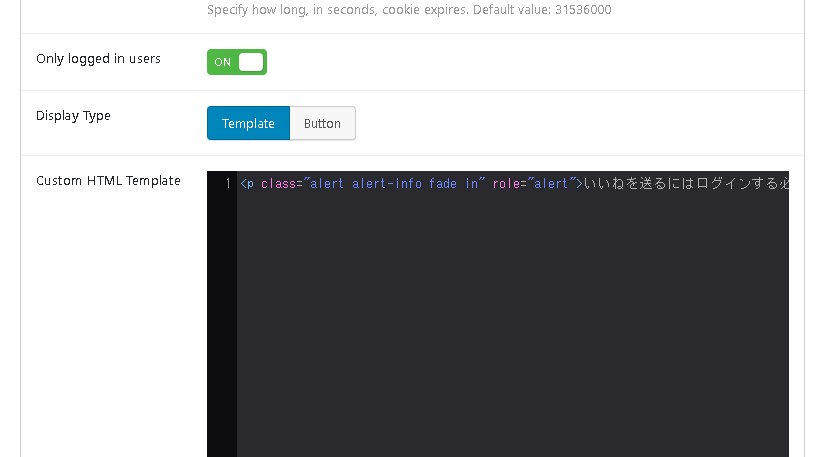The width and height of the screenshot is (835, 457).
Task: Click the white knob of the ON switch
Action: [x=251, y=62]
